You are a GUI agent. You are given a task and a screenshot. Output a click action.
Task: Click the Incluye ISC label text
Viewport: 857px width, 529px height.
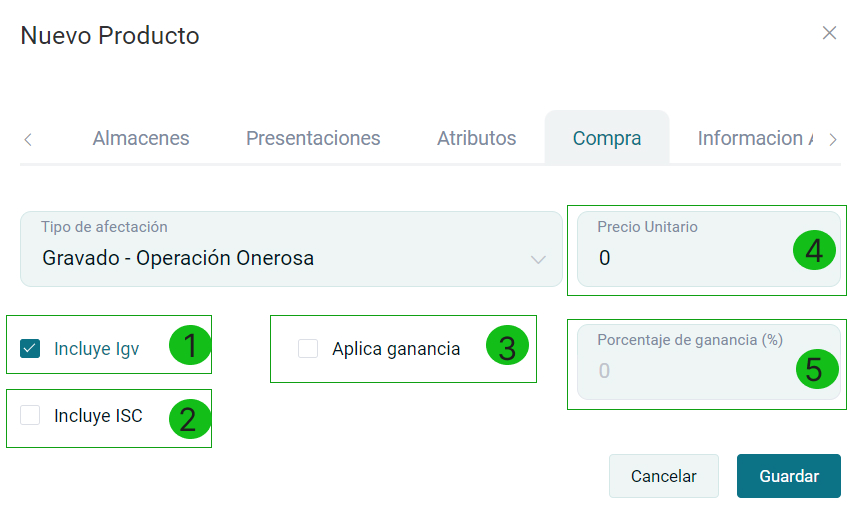tap(98, 416)
